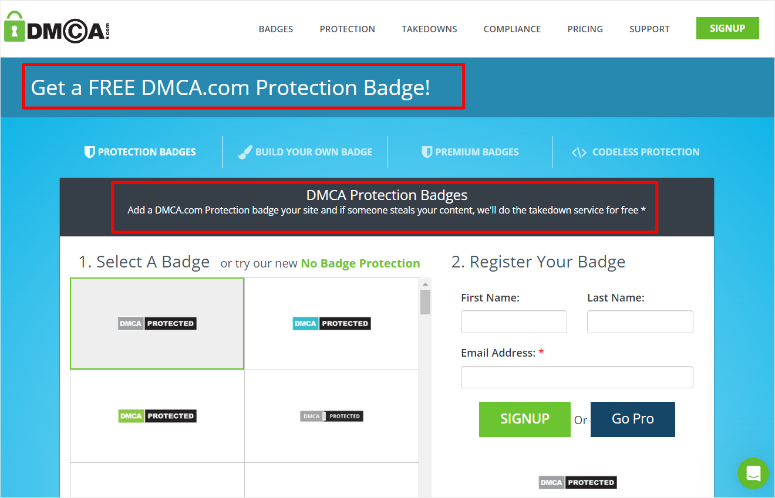Focus the Last Name input field
The height and width of the screenshot is (498, 775).
pyautogui.click(x=640, y=322)
